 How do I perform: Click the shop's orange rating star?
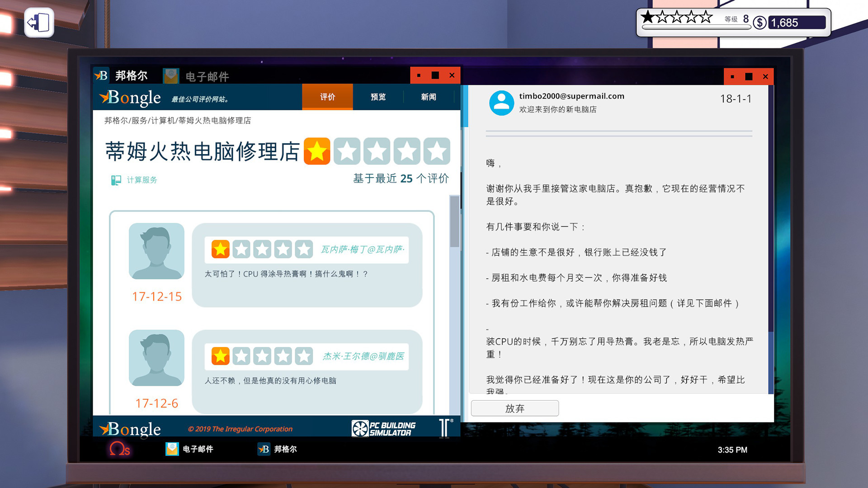tap(317, 151)
